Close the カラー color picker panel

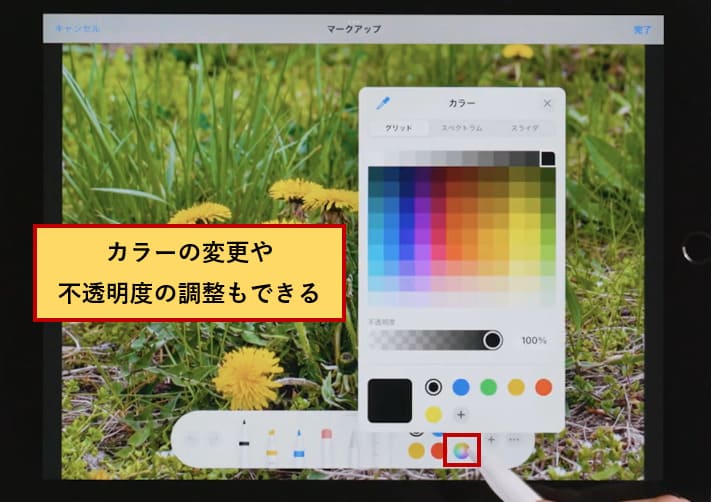[547, 103]
